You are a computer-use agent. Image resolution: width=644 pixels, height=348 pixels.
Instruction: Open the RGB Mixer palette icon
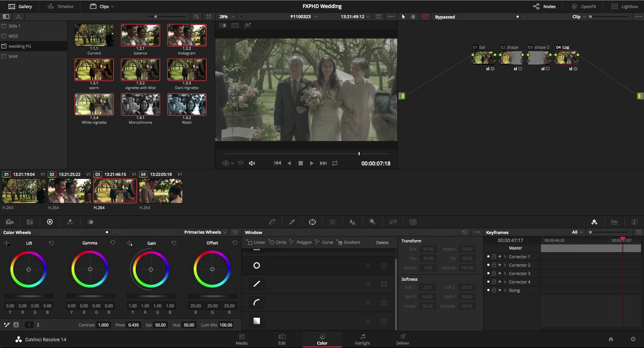70,222
